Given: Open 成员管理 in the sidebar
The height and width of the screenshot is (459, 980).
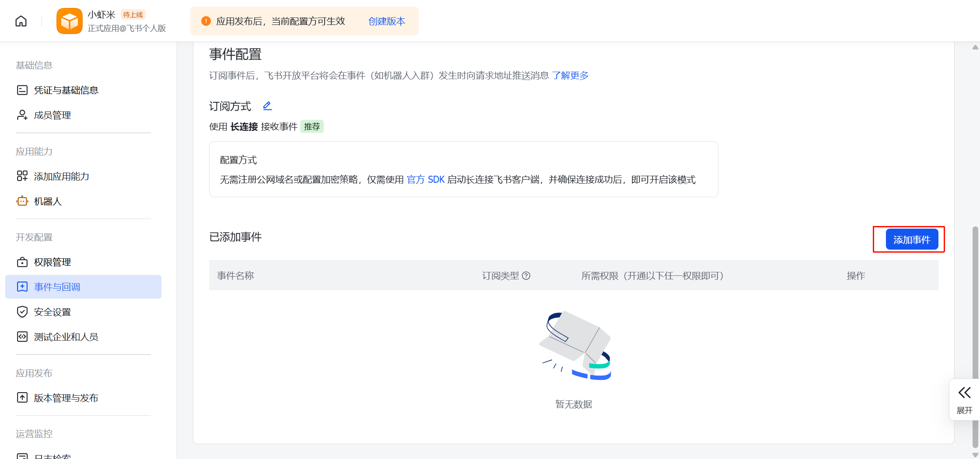Looking at the screenshot, I should coord(52,115).
